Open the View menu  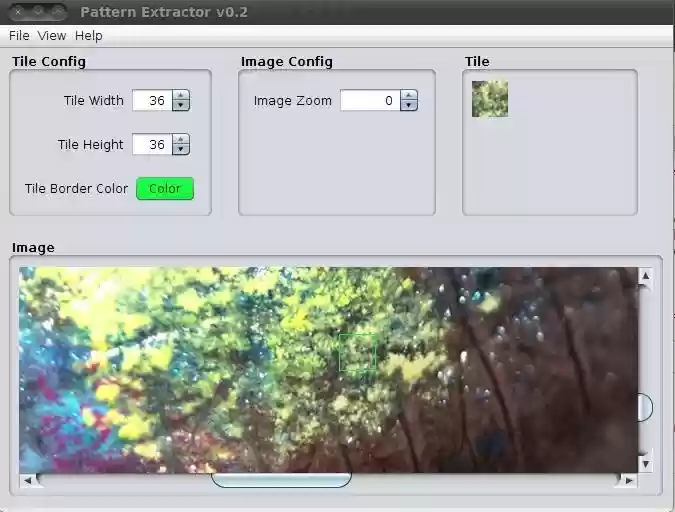click(x=52, y=36)
